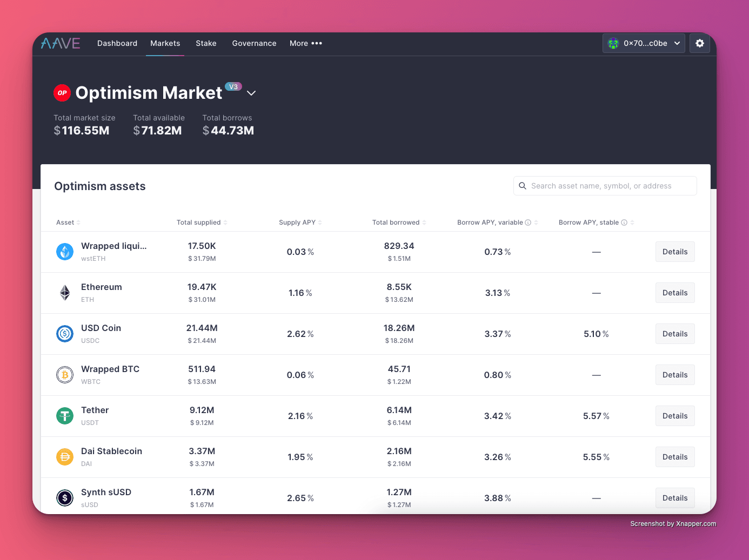The width and height of the screenshot is (749, 560).
Task: Click the V3 version badge
Action: click(233, 86)
